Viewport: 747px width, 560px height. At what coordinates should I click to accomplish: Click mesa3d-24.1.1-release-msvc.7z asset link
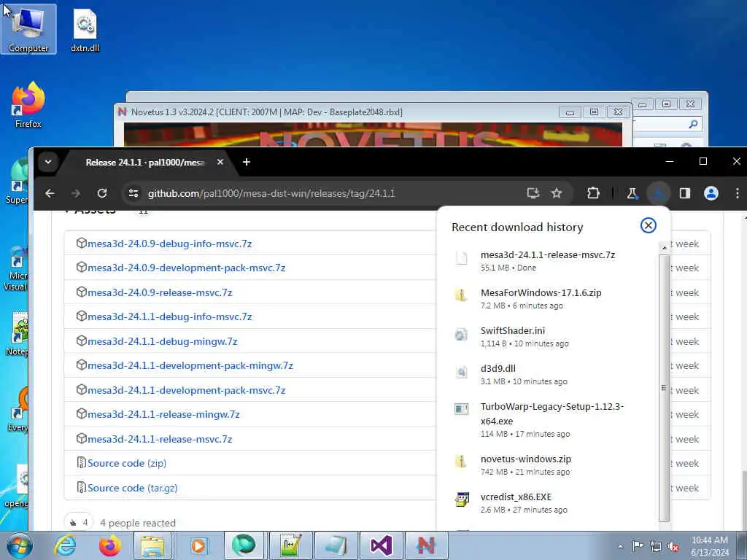click(x=160, y=439)
